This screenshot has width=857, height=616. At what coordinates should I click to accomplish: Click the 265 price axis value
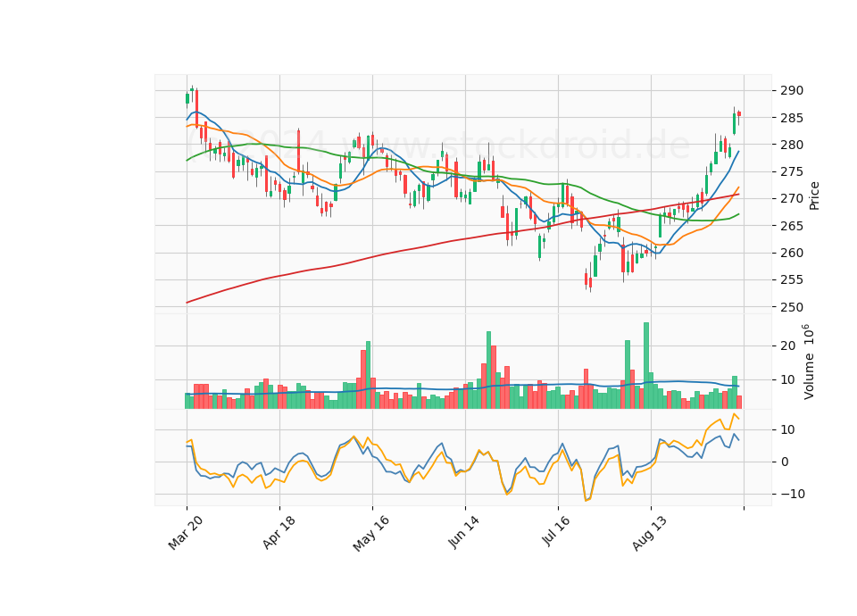[792, 226]
